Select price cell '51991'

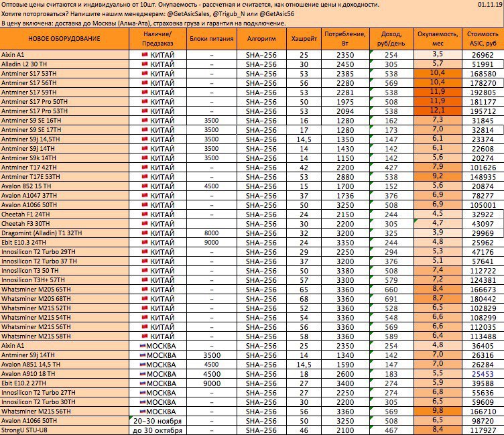tap(483, 64)
